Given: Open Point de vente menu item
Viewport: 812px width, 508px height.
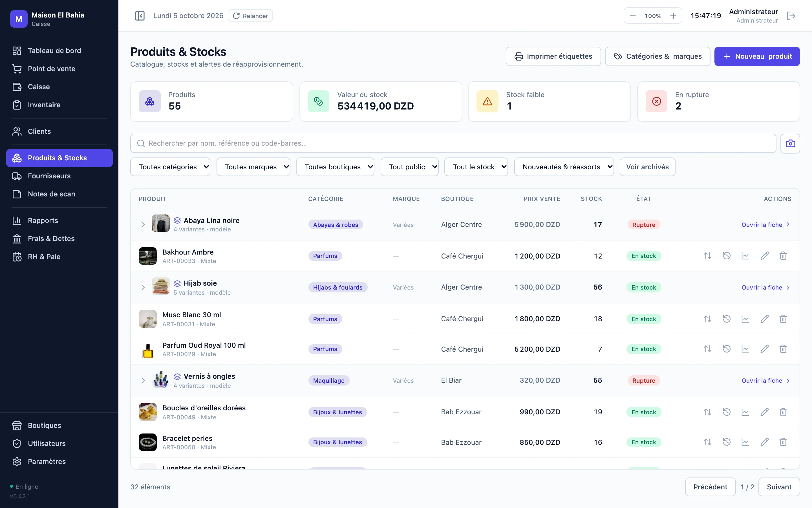Looking at the screenshot, I should pyautogui.click(x=59, y=69).
